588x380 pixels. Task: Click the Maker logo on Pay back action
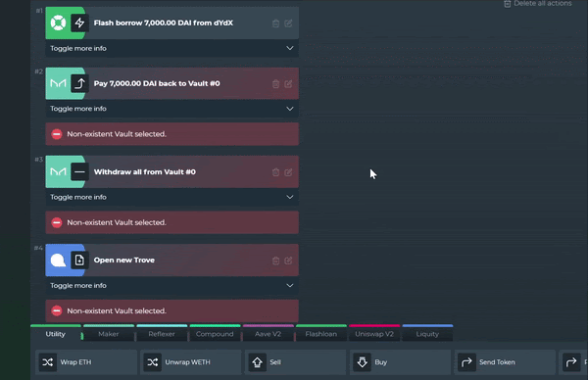click(58, 83)
